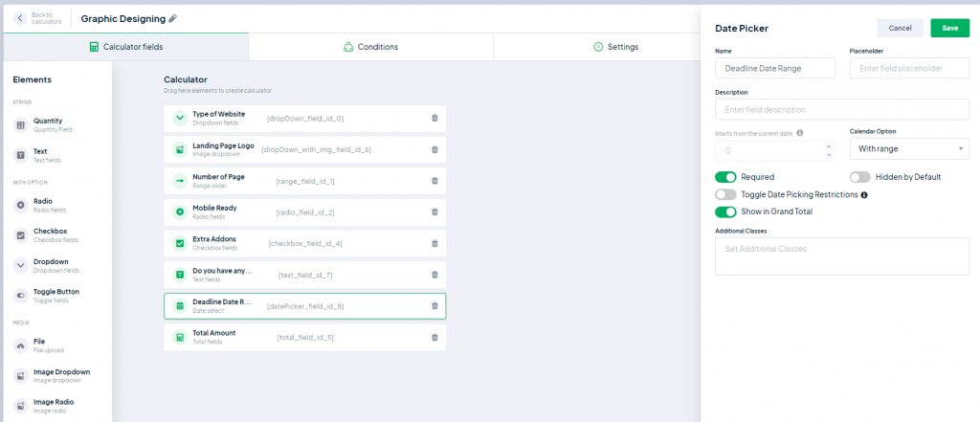The width and height of the screenshot is (980, 422).
Task: Click the Description input field
Action: 842,109
